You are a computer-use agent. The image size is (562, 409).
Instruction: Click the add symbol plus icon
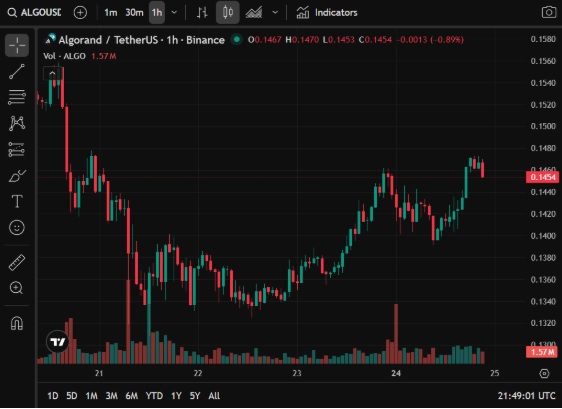(x=80, y=13)
